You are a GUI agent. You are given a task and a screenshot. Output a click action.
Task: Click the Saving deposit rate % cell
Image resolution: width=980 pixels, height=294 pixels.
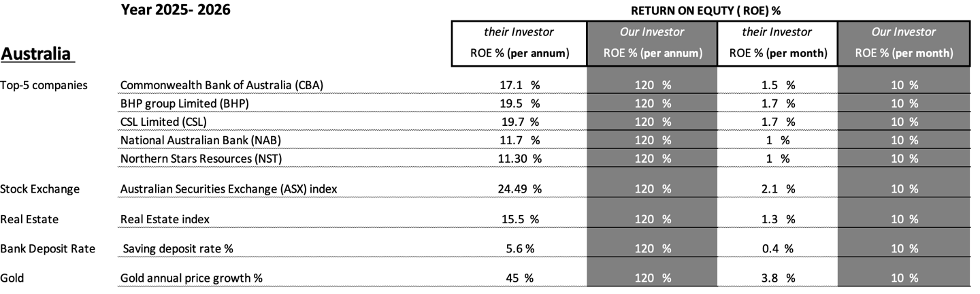[178, 249]
